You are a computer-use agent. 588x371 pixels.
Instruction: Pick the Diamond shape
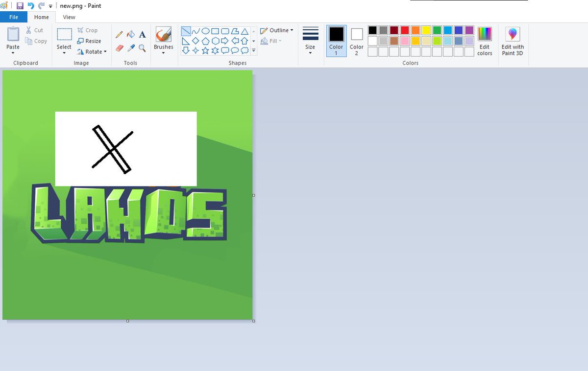tap(196, 41)
